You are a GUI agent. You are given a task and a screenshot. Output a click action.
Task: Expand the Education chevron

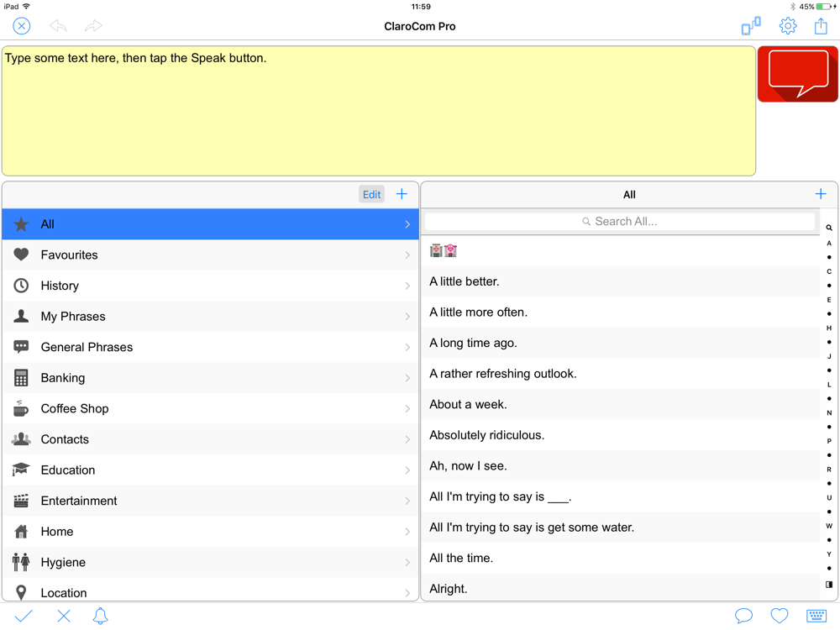click(407, 470)
